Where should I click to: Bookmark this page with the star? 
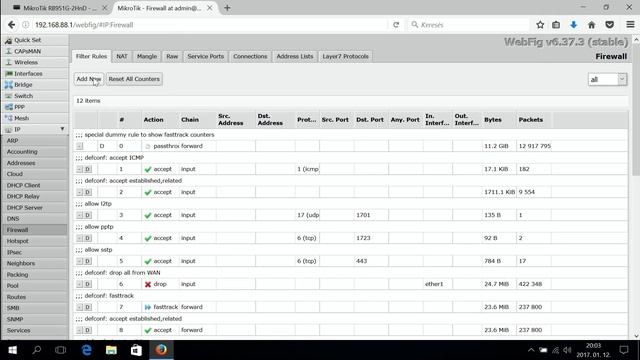540,25
